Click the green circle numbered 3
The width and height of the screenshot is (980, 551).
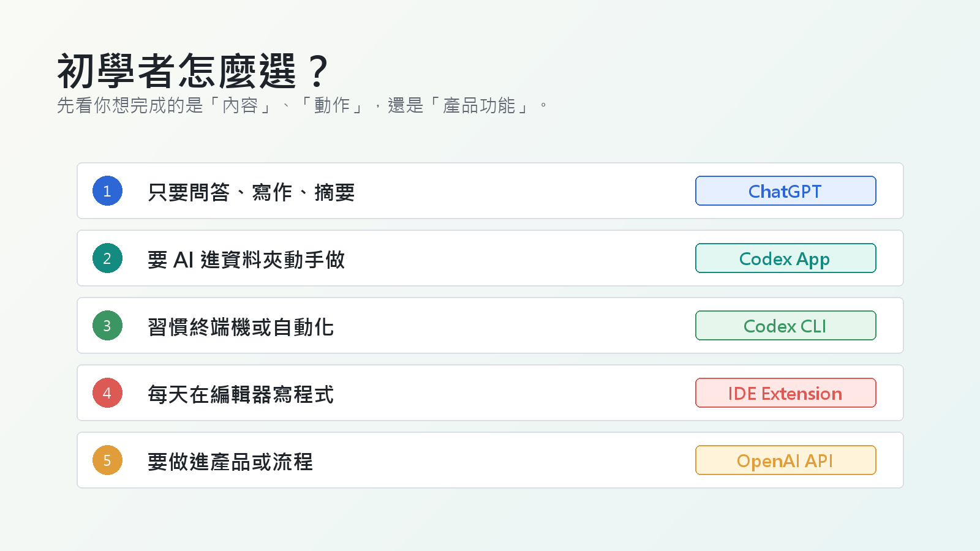[x=107, y=326]
